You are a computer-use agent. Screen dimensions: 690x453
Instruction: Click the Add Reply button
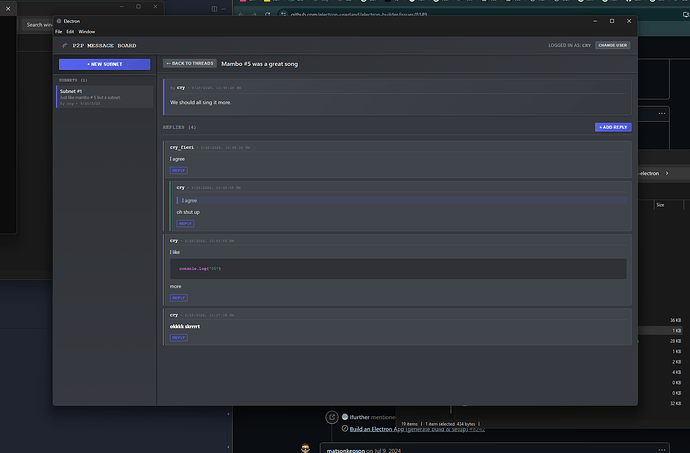[x=613, y=127]
